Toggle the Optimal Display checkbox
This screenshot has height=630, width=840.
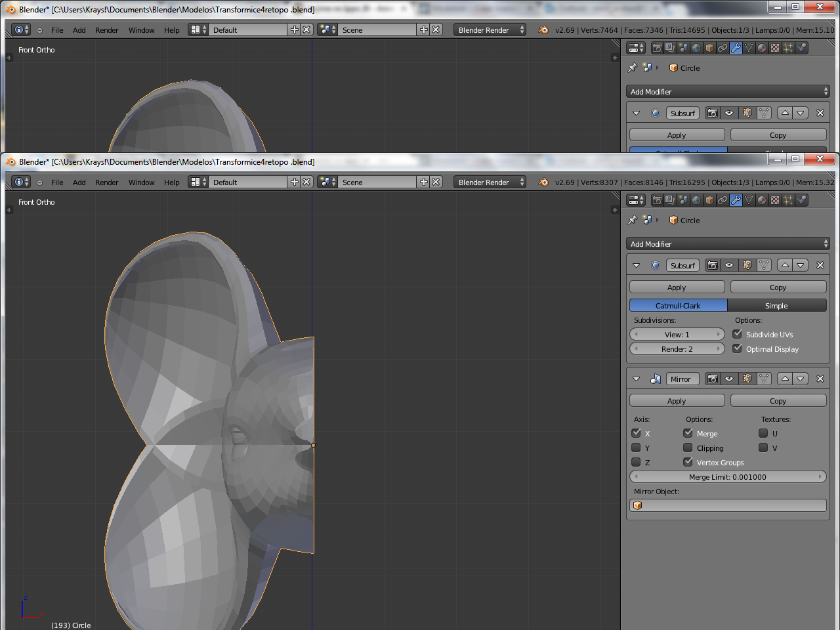(x=737, y=348)
